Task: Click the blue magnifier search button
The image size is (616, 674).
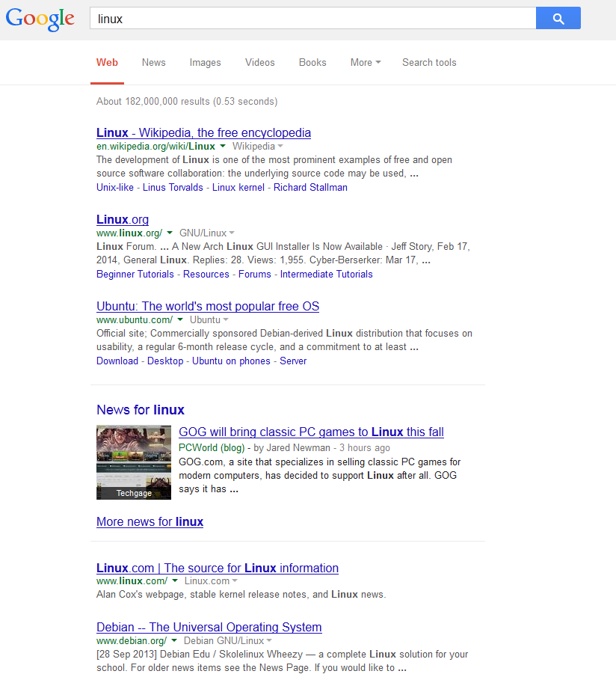Action: pyautogui.click(x=558, y=17)
